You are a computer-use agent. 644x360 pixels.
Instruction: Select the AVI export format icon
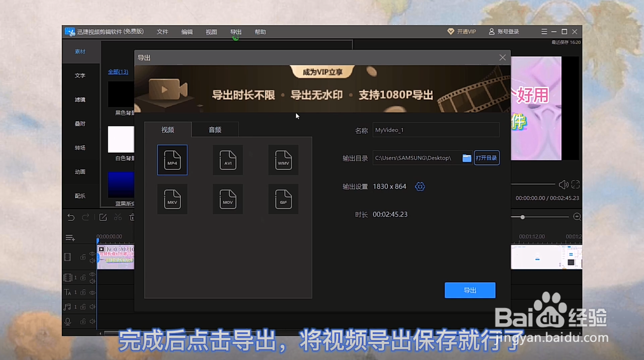pyautogui.click(x=227, y=160)
